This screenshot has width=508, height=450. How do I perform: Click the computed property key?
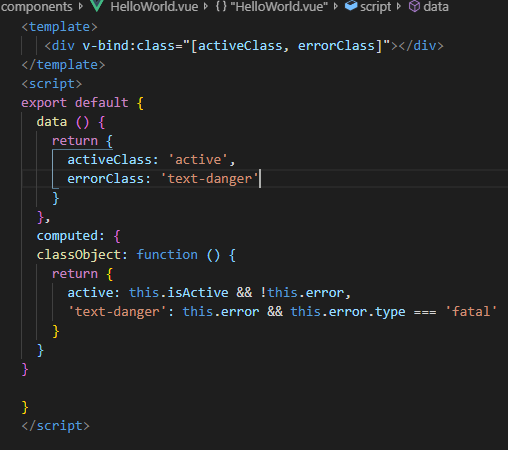coord(67,236)
